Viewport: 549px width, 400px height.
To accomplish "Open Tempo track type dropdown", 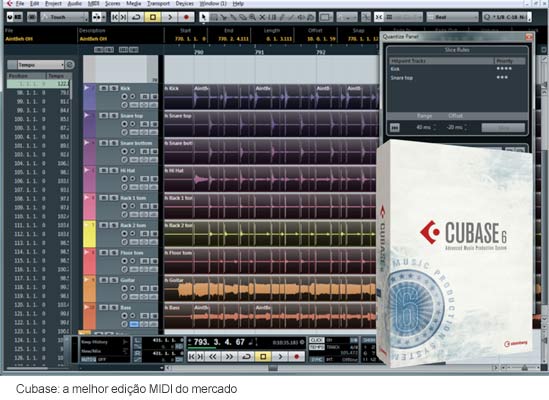I will [x=41, y=65].
